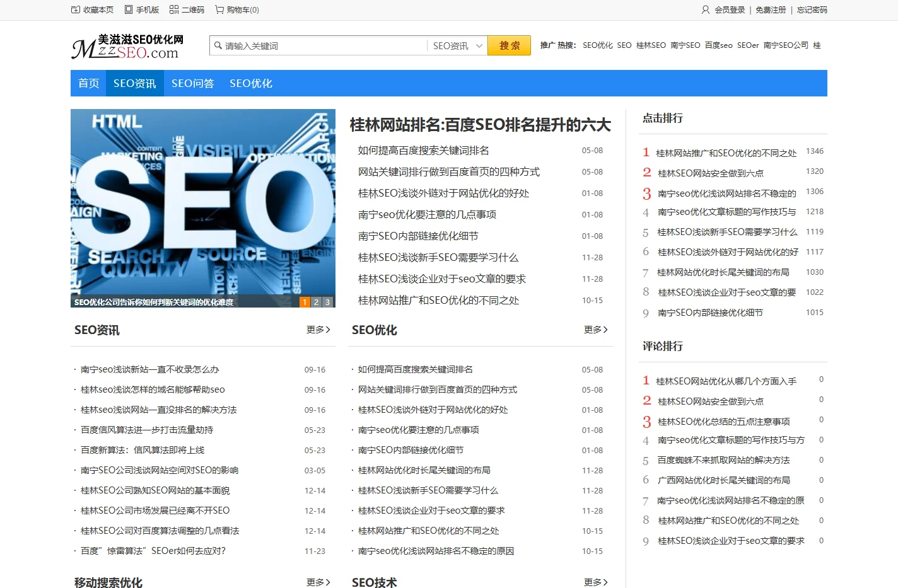The width and height of the screenshot is (898, 588).
Task: Click the 手机版 mobile icon
Action: pos(129,9)
